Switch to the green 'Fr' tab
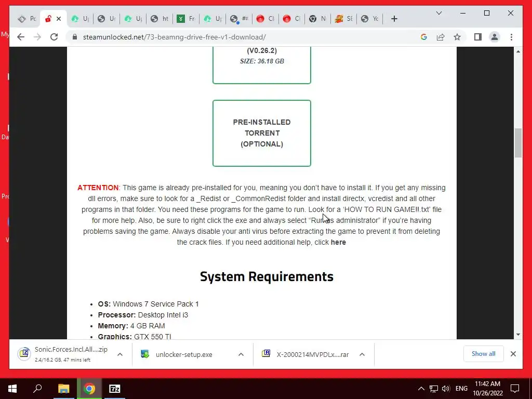 pos(186,19)
